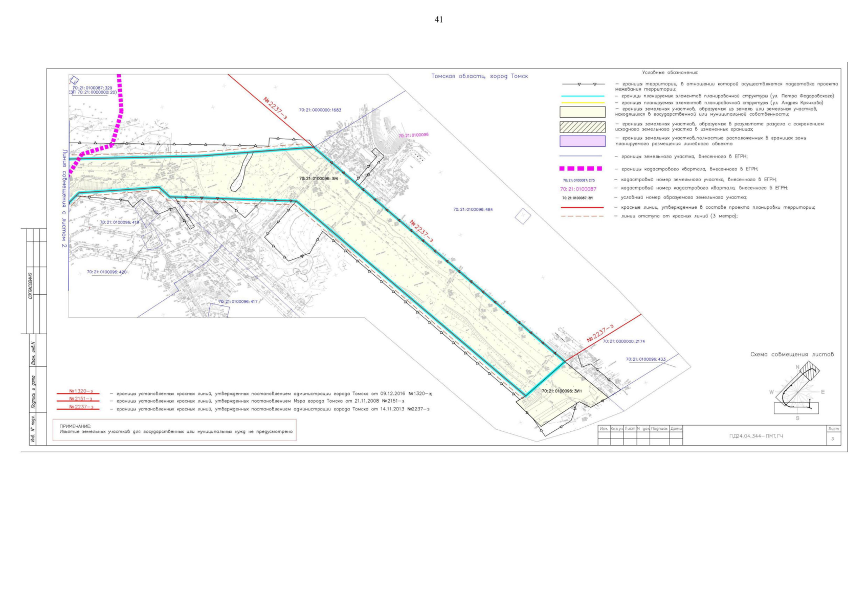The width and height of the screenshot is (868, 614).
Task: Click parcel label '70:21:0000000:2174'
Action: [624, 341]
